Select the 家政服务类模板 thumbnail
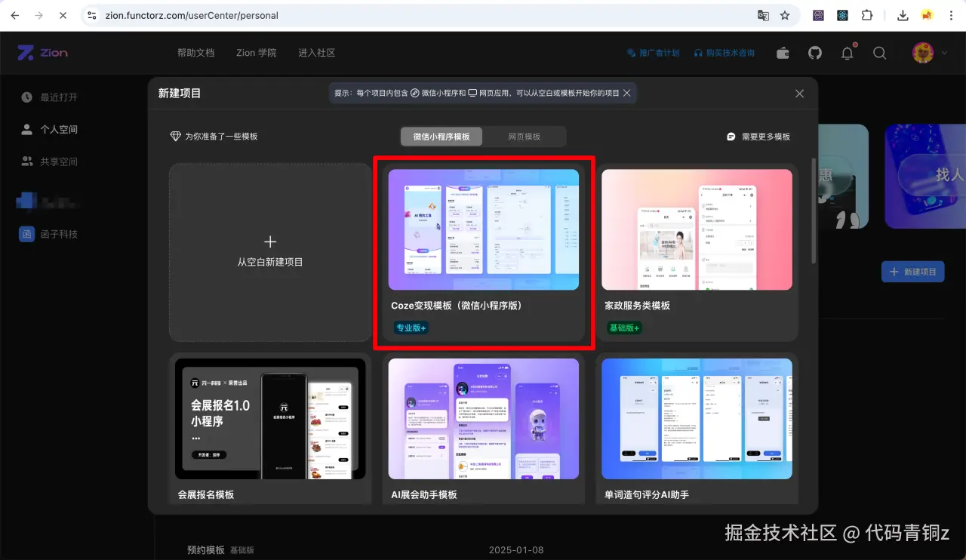Viewport: 966px width, 560px height. [697, 229]
